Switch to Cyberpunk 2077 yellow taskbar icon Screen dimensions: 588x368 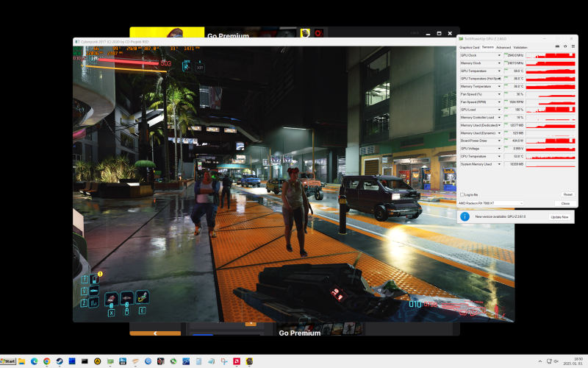tap(249, 361)
